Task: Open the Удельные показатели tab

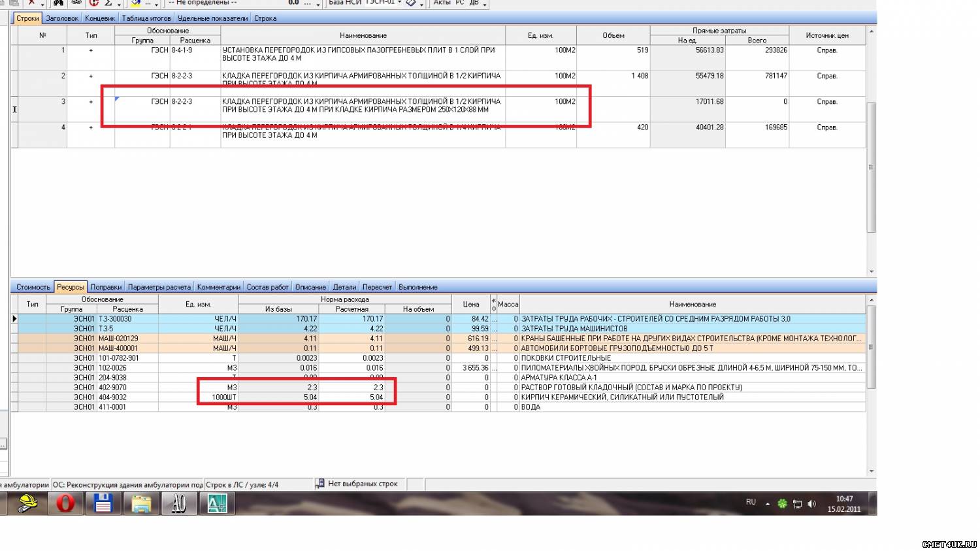Action: click(x=213, y=18)
